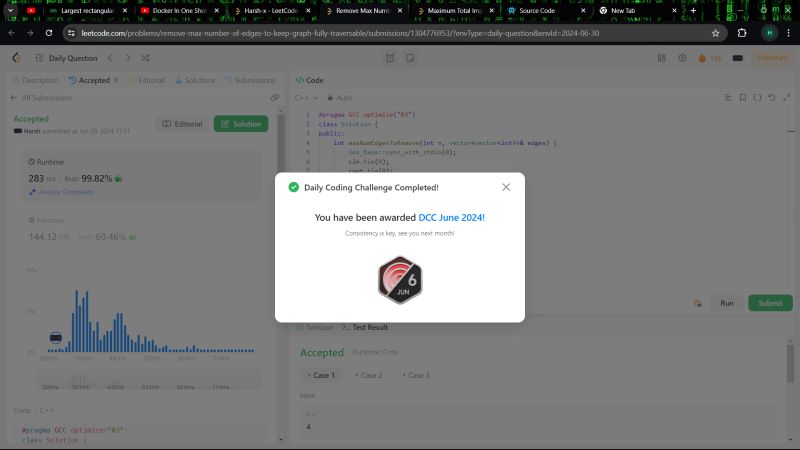Go to previous question arrow

[110, 58]
